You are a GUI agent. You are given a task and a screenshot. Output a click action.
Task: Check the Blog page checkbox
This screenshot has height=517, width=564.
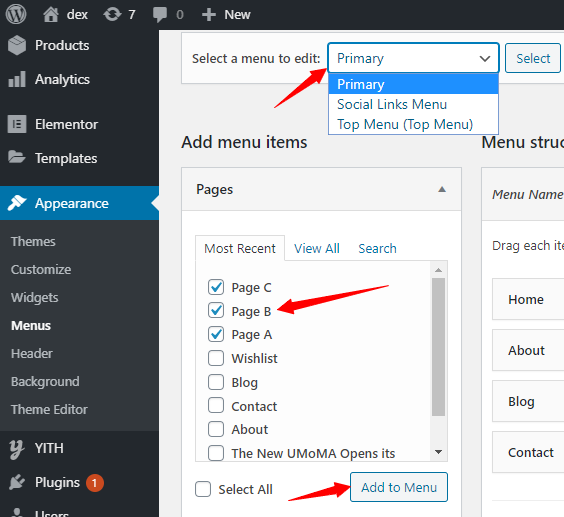pyautogui.click(x=216, y=382)
